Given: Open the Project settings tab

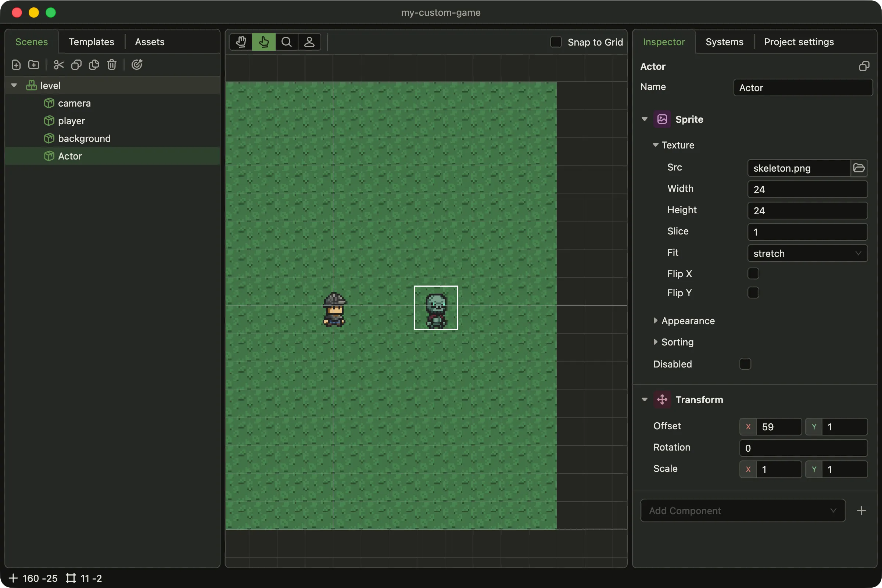Looking at the screenshot, I should pos(799,42).
